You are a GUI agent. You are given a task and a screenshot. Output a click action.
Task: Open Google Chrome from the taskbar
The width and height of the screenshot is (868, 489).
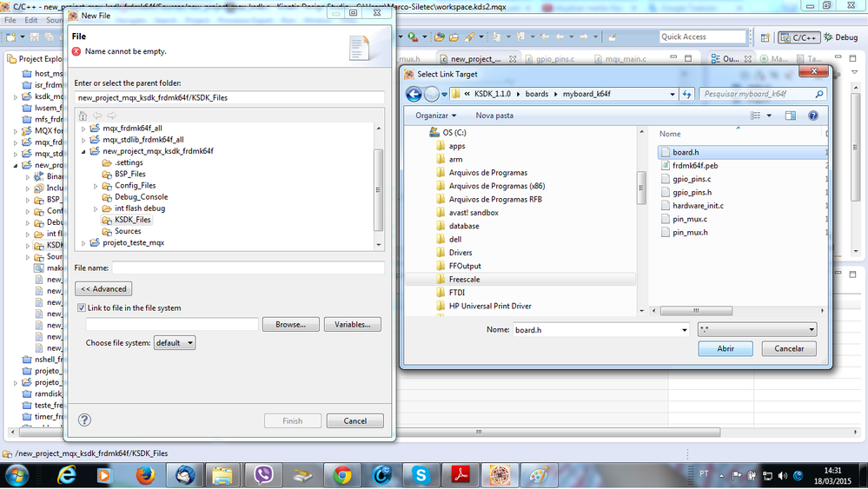(x=342, y=475)
